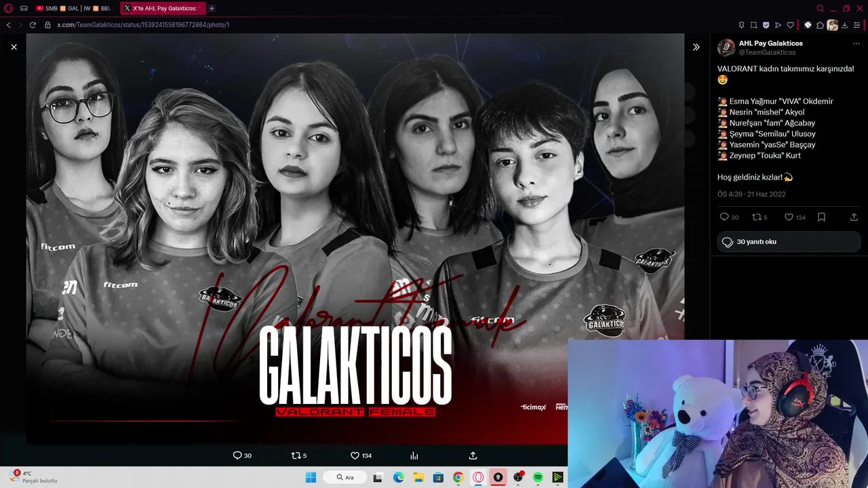The width and height of the screenshot is (868, 488).
Task: Open the browser profile avatar
Action: click(832, 25)
